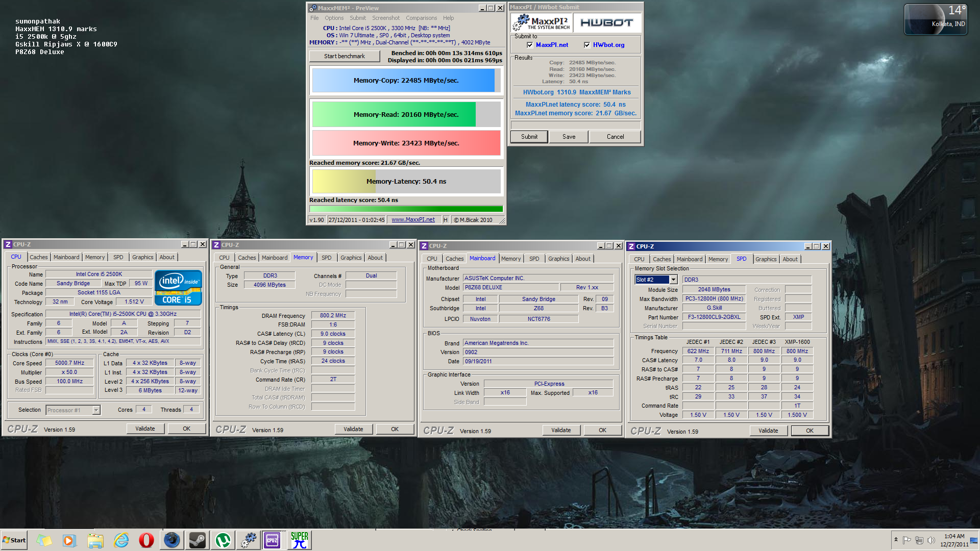Open Graphics tab in the Memory CPU-Z window
The width and height of the screenshot is (980, 551).
(x=351, y=258)
